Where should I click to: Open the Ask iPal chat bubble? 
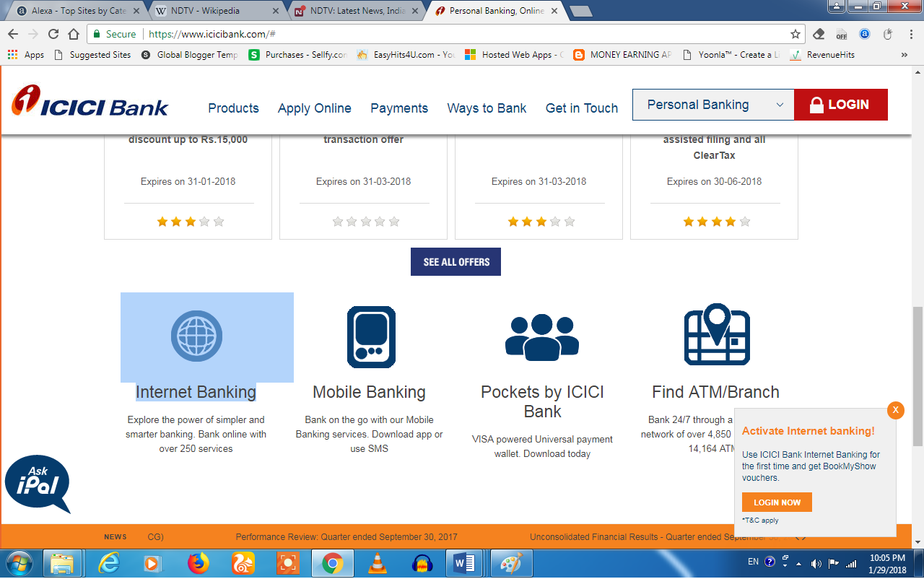pyautogui.click(x=38, y=484)
